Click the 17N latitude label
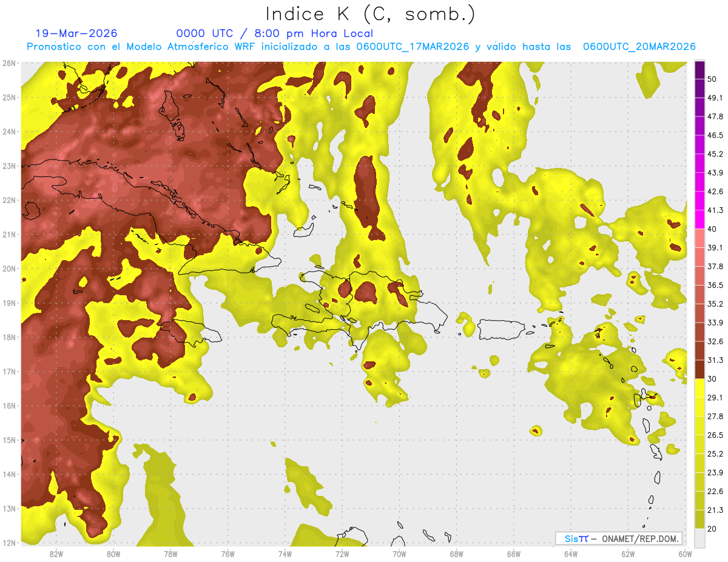This screenshot has height=562, width=728. 10,372
